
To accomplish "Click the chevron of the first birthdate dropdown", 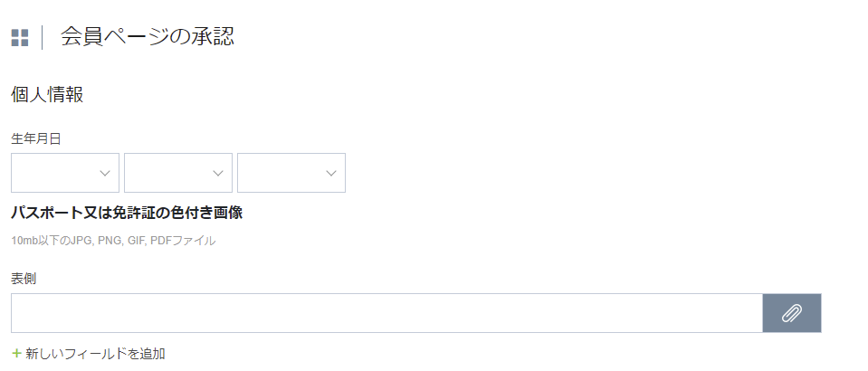I will click(105, 173).
